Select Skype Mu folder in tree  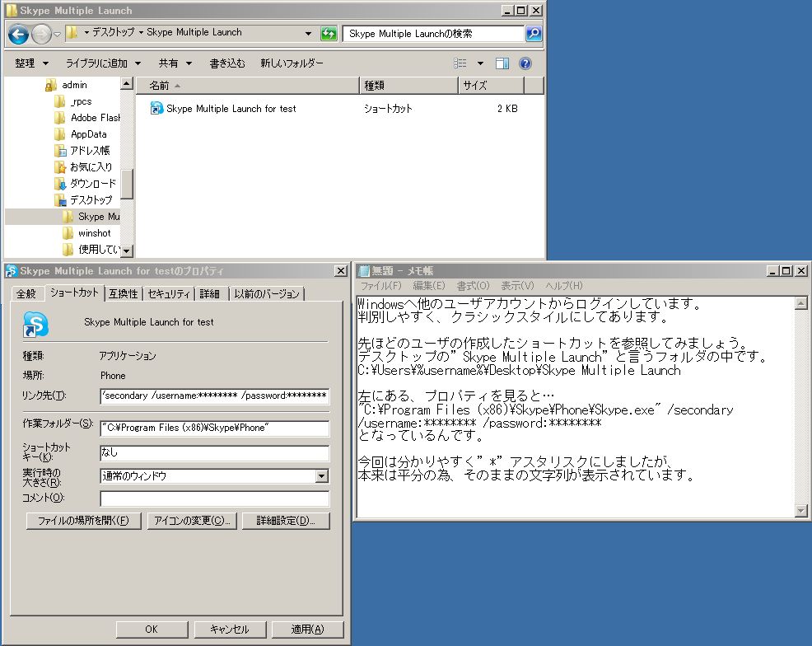coord(91,217)
